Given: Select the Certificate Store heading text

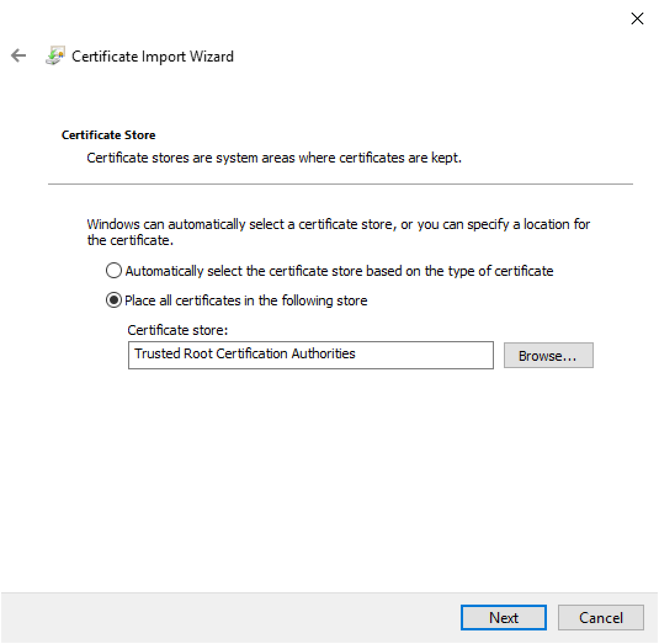Looking at the screenshot, I should click(x=108, y=135).
